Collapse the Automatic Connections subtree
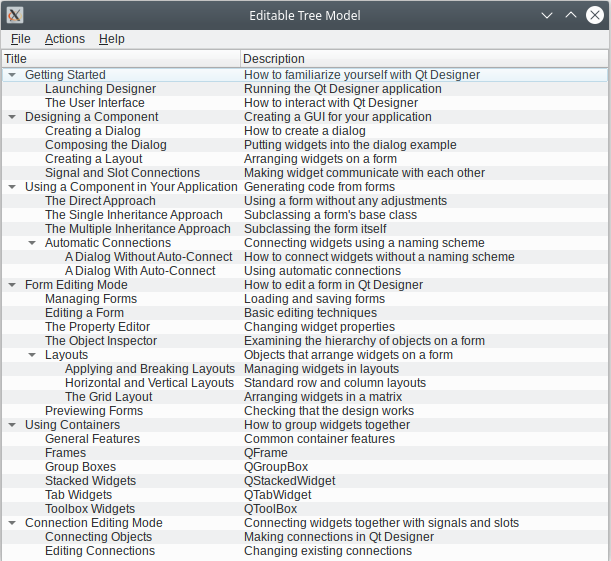This screenshot has height=561, width=611. pyautogui.click(x=32, y=243)
